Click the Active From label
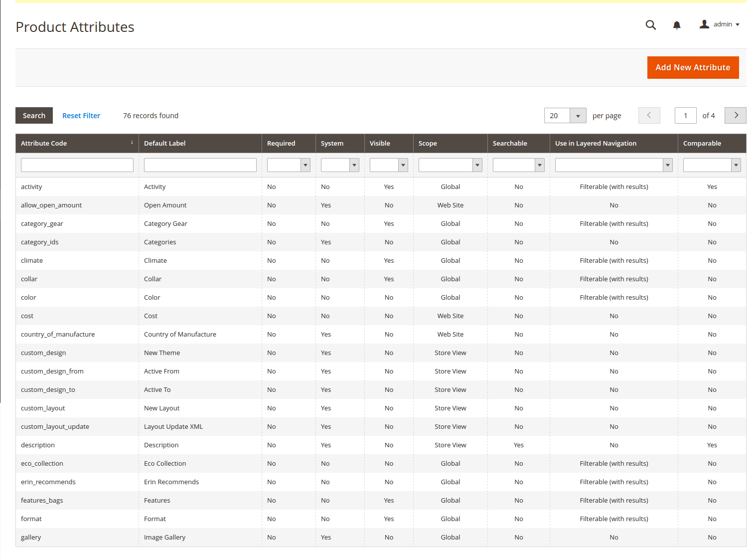The image size is (756, 557). 161,371
